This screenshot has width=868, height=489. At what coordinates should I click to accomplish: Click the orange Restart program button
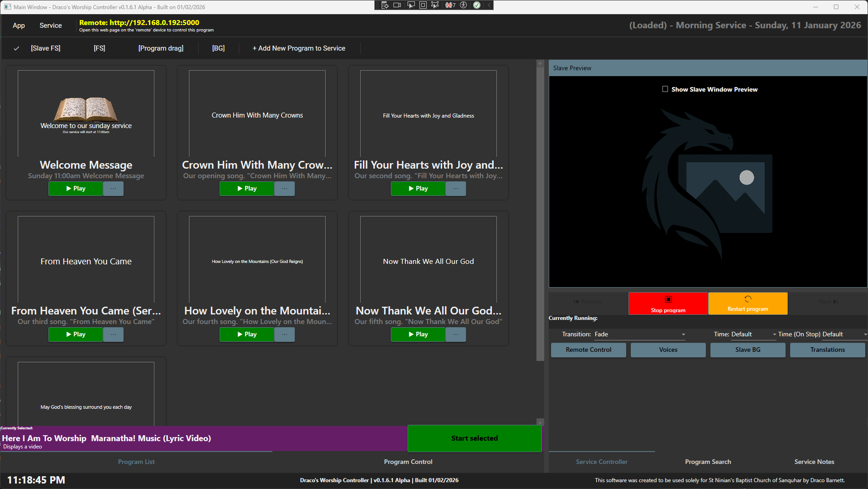pos(747,303)
